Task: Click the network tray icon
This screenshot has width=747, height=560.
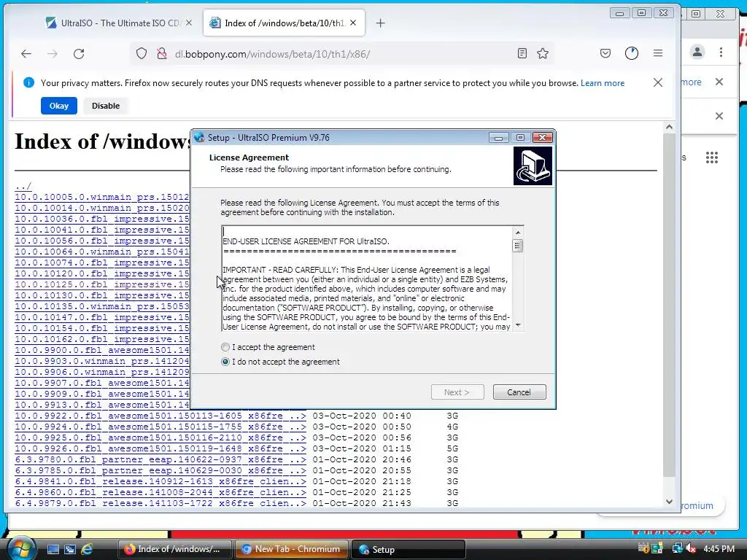Action: [678, 548]
